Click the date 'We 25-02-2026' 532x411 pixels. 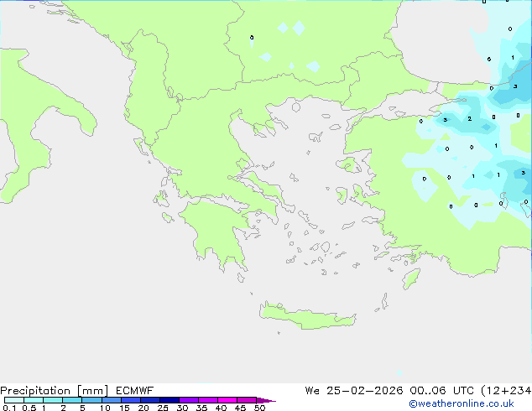click(x=354, y=391)
